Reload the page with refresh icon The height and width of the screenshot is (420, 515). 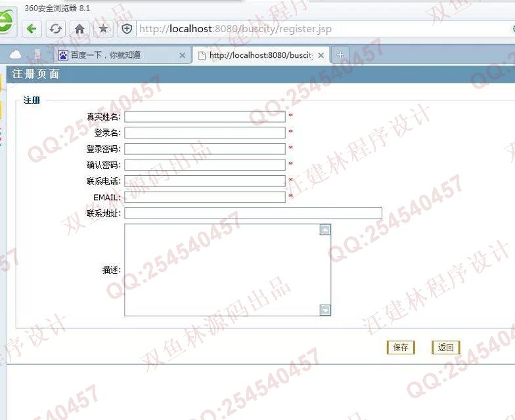tap(55, 29)
